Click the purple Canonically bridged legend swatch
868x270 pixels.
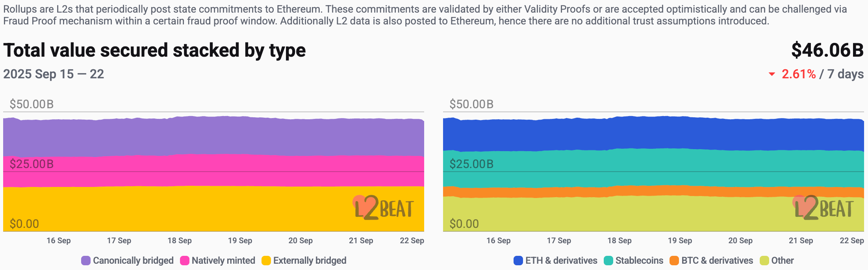pyautogui.click(x=86, y=261)
